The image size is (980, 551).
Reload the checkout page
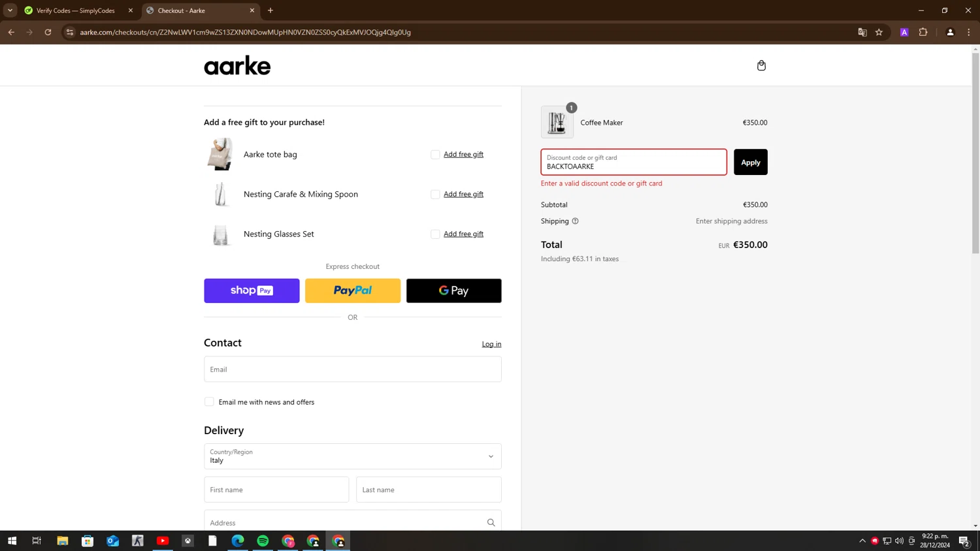(48, 32)
